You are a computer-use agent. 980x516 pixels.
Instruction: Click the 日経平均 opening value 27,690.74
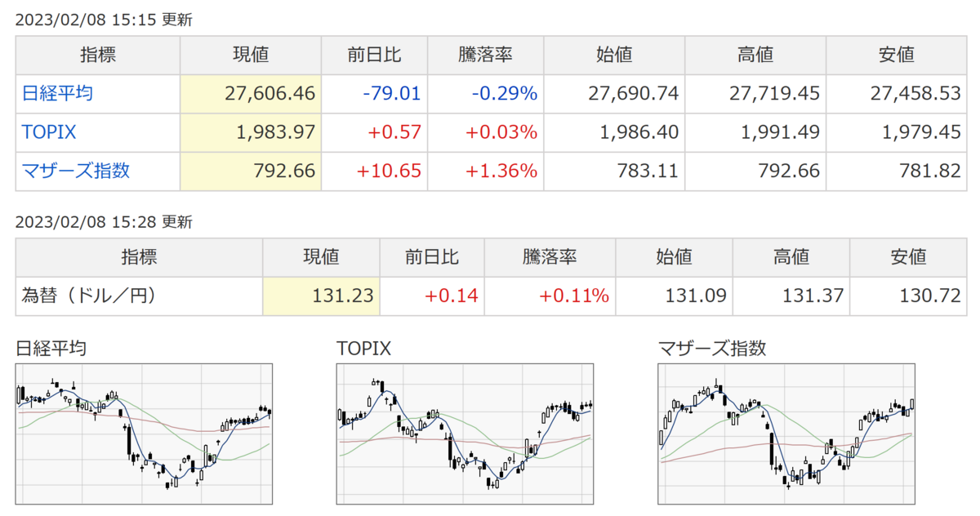point(634,93)
